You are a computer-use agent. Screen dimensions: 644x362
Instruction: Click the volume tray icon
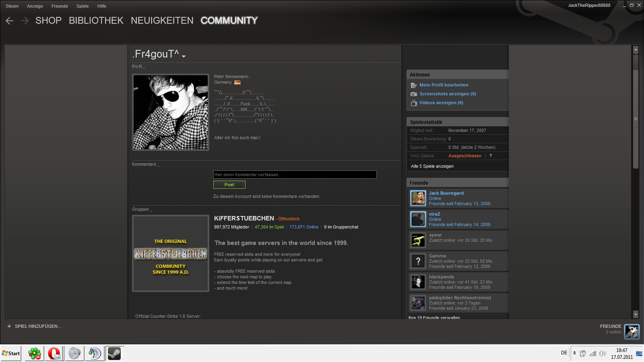603,354
